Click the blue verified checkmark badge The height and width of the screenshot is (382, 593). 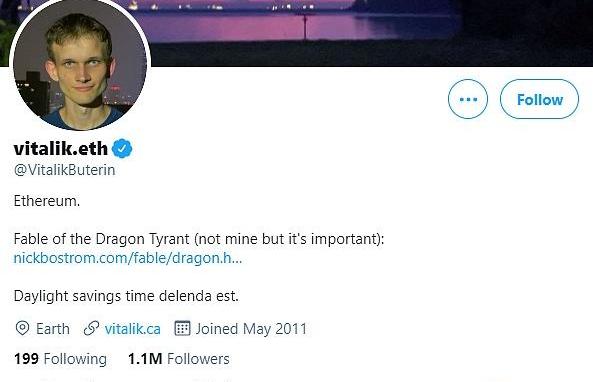[x=122, y=149]
